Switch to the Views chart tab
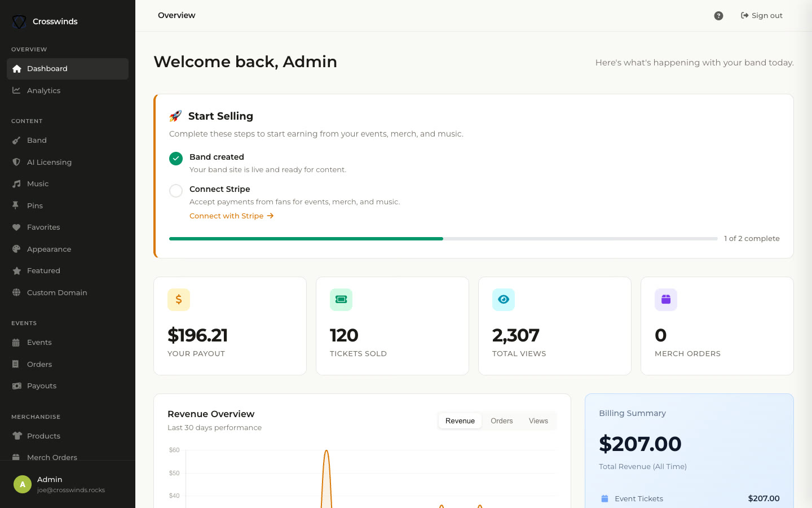The width and height of the screenshot is (812, 508). click(x=539, y=421)
